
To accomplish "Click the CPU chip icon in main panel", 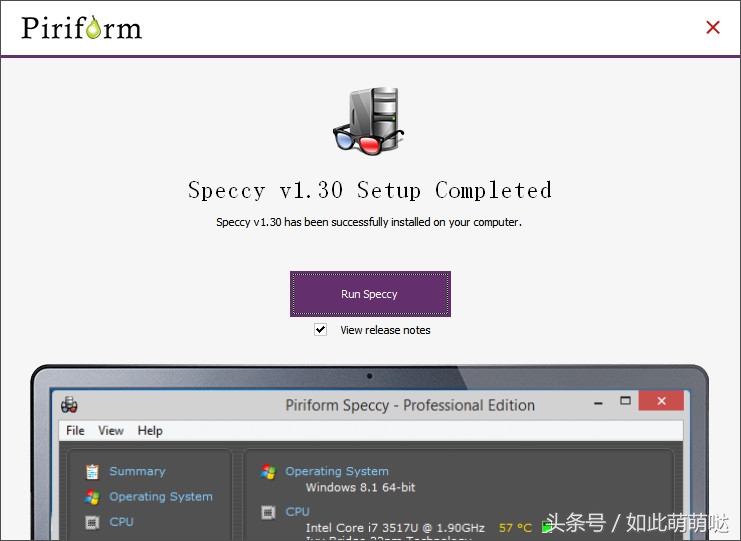I will [x=268, y=512].
